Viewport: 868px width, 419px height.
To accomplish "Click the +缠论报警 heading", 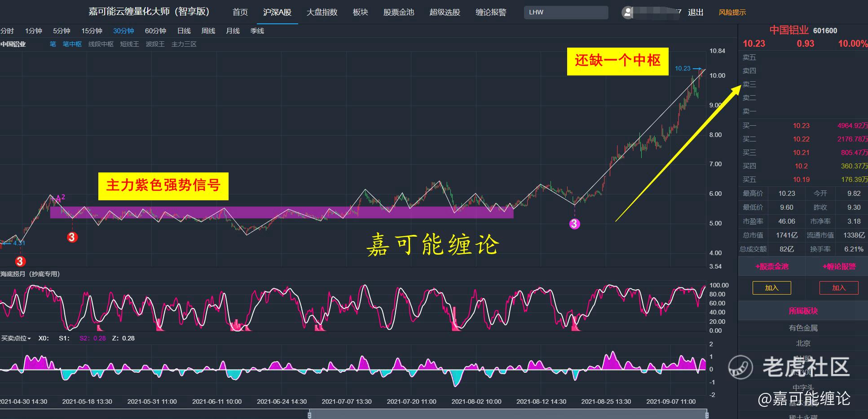I will [x=839, y=267].
